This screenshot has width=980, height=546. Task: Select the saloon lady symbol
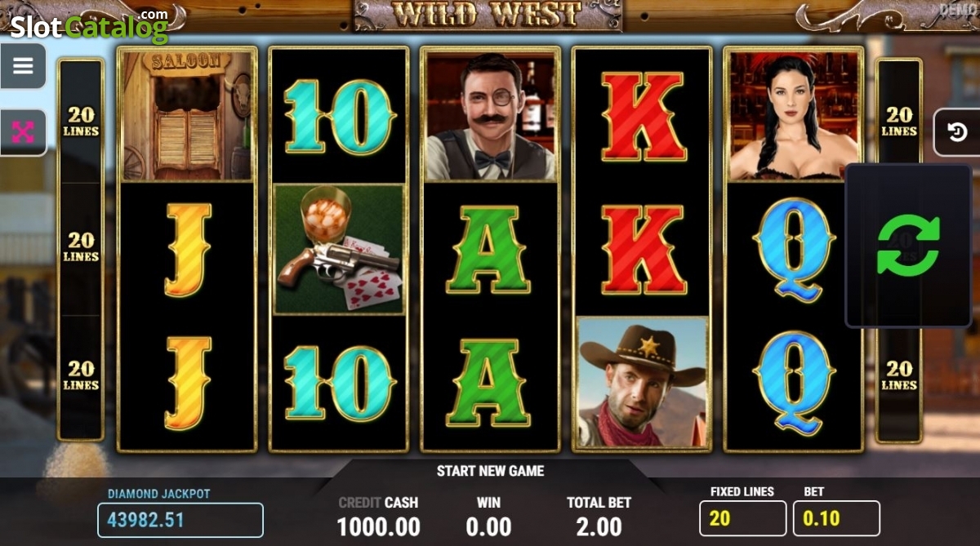coord(794,115)
